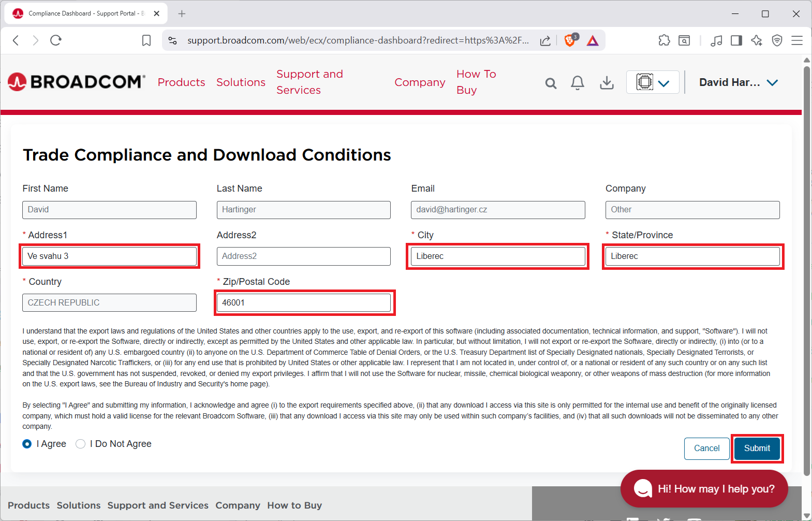Open Support and Services menu item
The width and height of the screenshot is (812, 521).
pos(309,82)
